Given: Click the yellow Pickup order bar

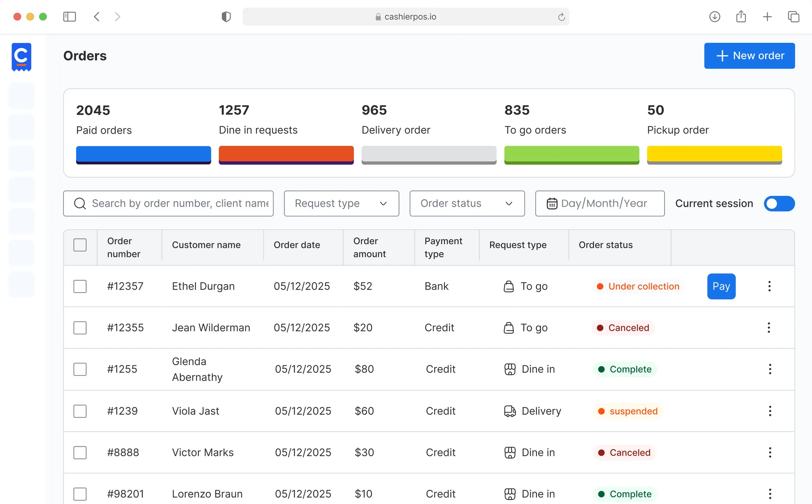Looking at the screenshot, I should click(x=714, y=155).
